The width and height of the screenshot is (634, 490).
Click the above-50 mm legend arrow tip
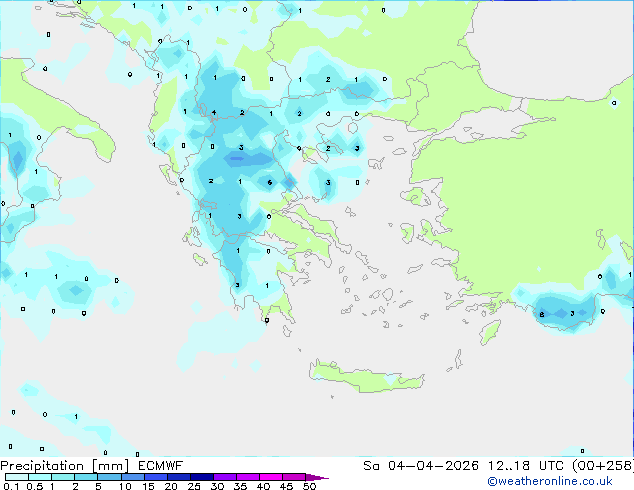tap(317, 477)
